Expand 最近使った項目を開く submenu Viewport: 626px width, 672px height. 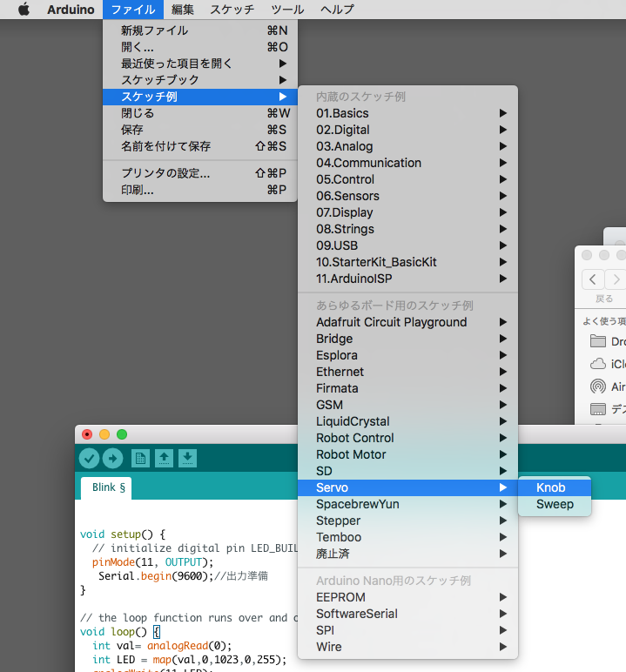point(200,64)
